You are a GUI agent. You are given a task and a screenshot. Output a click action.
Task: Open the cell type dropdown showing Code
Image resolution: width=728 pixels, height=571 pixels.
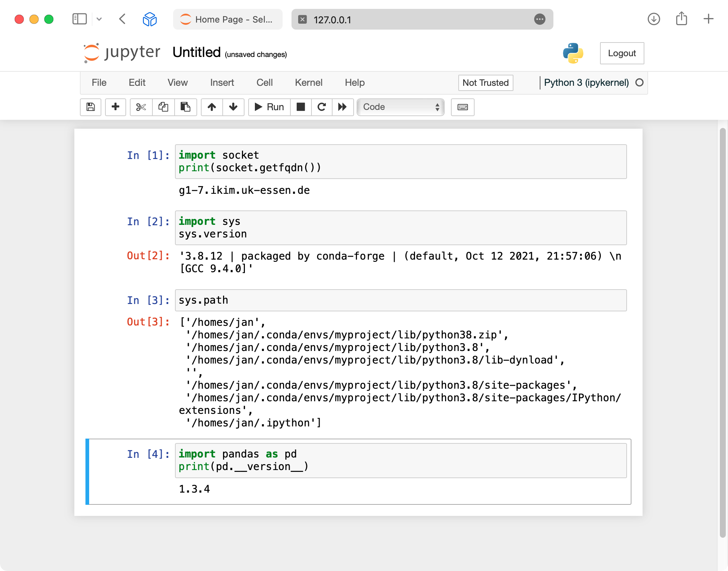click(400, 107)
